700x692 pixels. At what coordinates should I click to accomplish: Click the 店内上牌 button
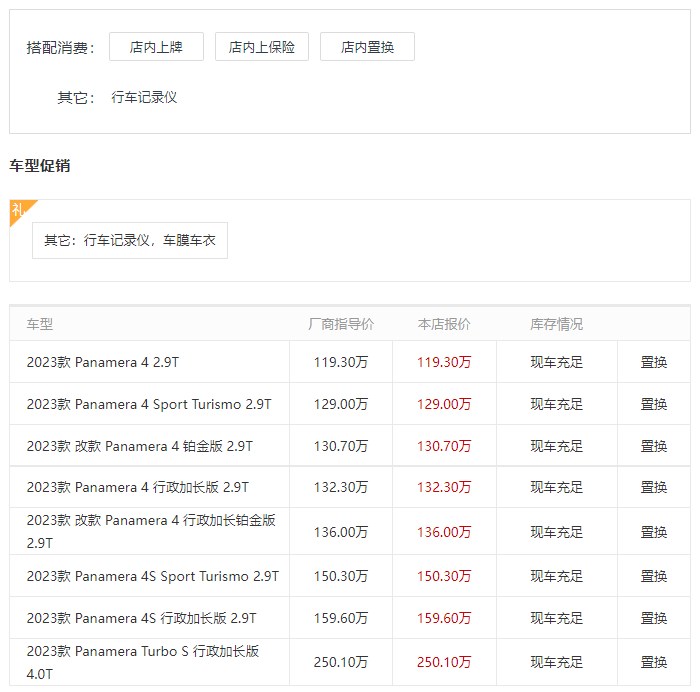click(156, 47)
